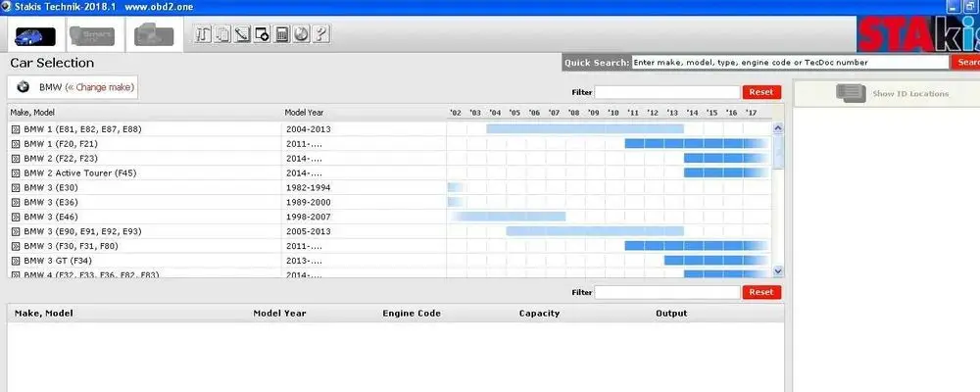Focus the upper Filter text box
Viewport: 980px width, 392px height.
pos(666,92)
